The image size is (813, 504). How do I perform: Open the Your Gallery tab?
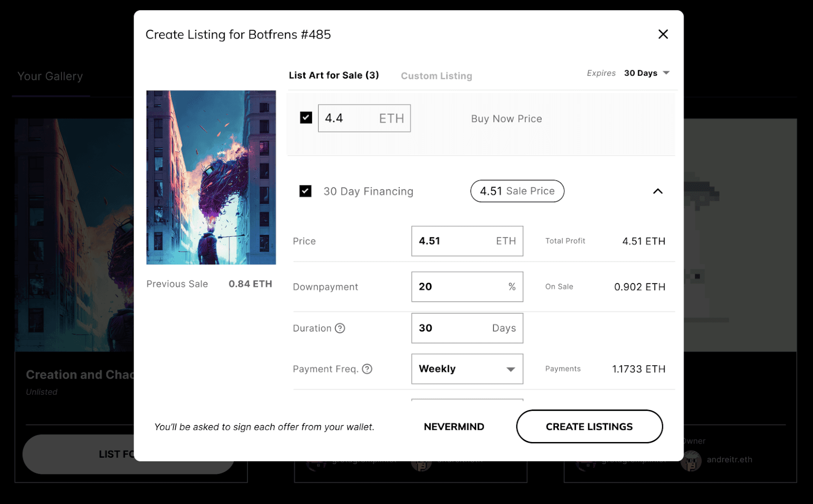coord(50,76)
